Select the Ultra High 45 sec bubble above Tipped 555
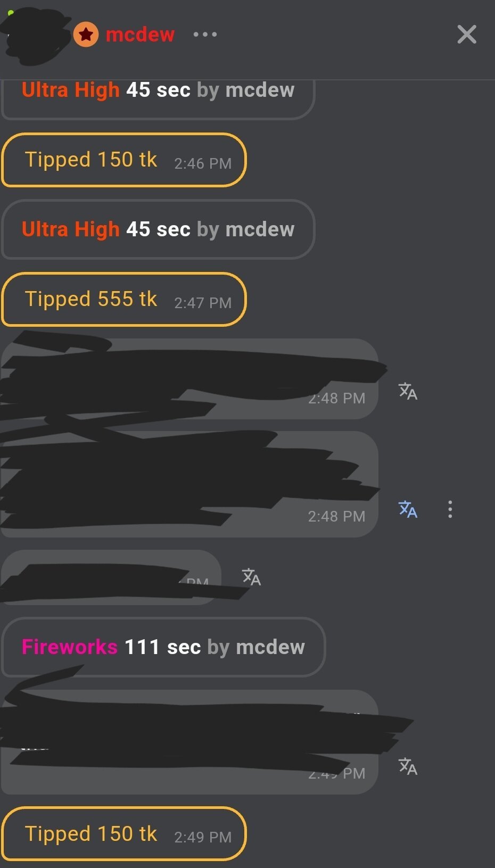Image resolution: width=495 pixels, height=868 pixels. click(x=158, y=229)
